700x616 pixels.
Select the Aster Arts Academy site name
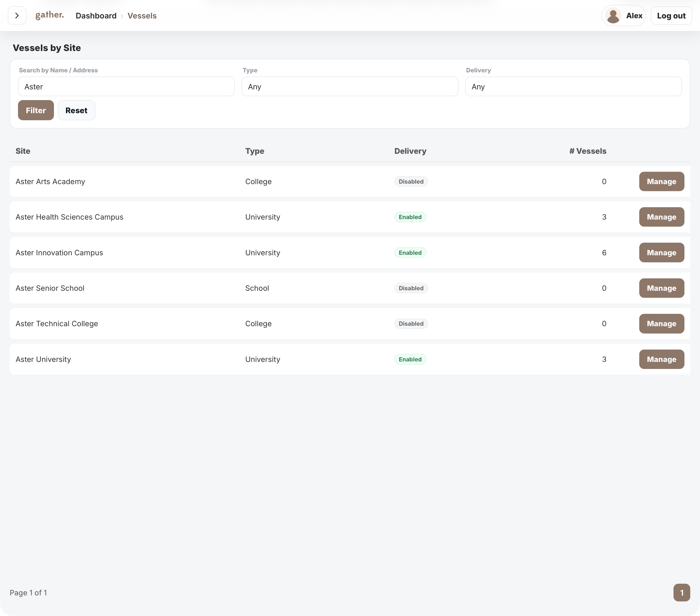click(x=50, y=181)
